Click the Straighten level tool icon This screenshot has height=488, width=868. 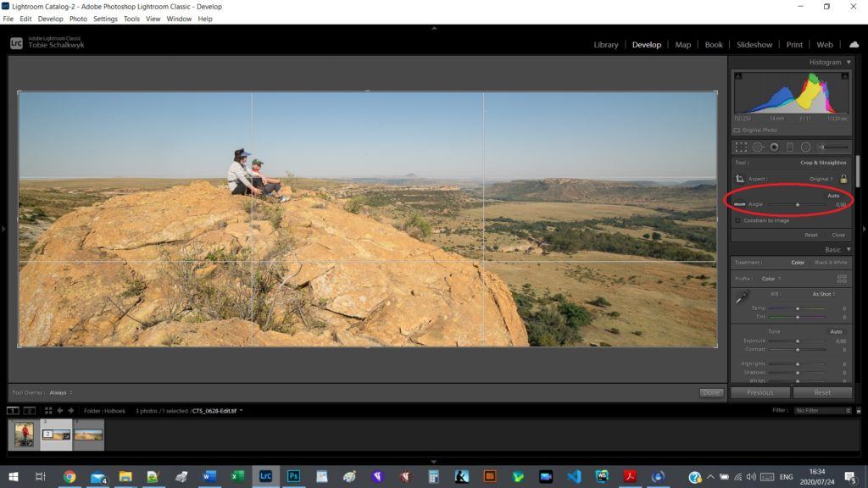[740, 204]
